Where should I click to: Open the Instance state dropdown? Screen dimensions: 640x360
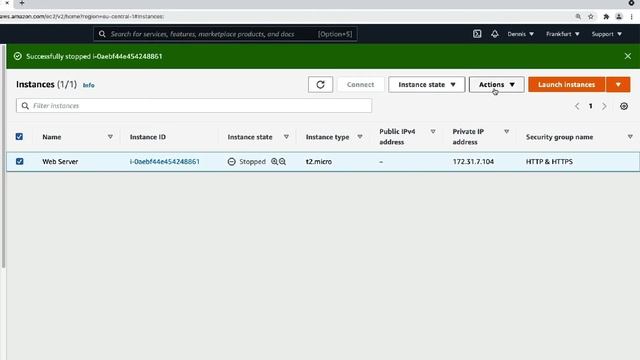[427, 84]
